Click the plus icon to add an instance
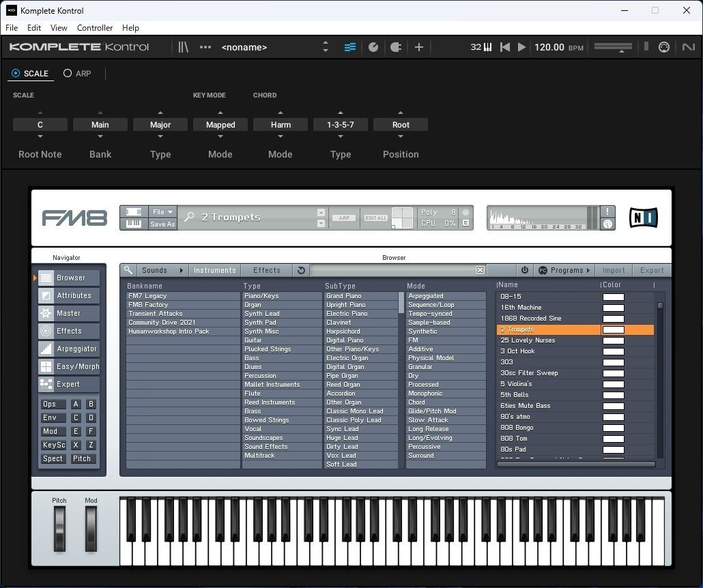This screenshot has height=588, width=703. point(419,47)
